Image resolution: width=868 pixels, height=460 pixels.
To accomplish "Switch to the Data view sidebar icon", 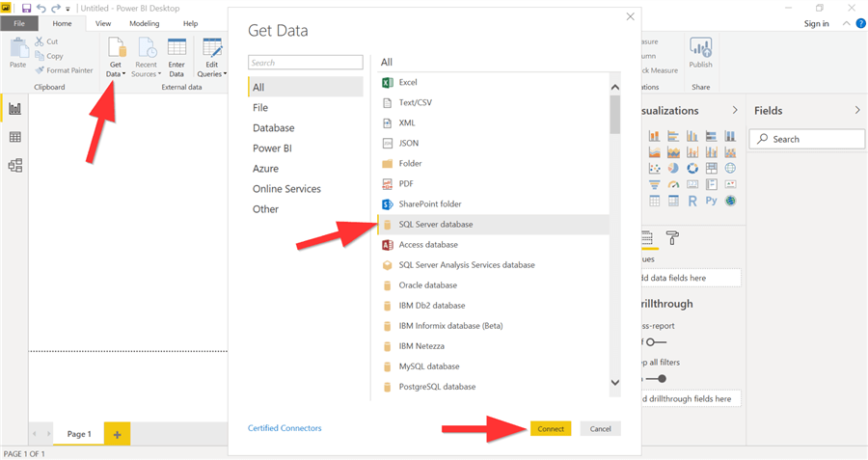I will pos(14,137).
